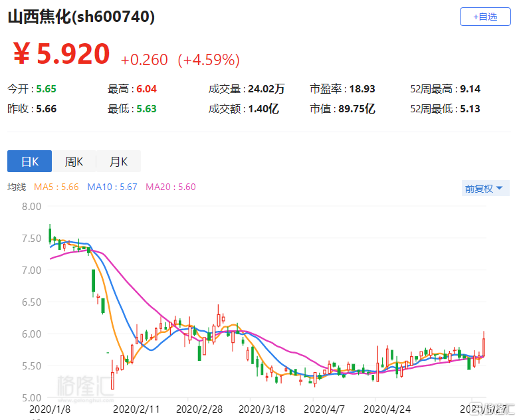Click the 2020/2/28 date on the axis

coord(199,409)
